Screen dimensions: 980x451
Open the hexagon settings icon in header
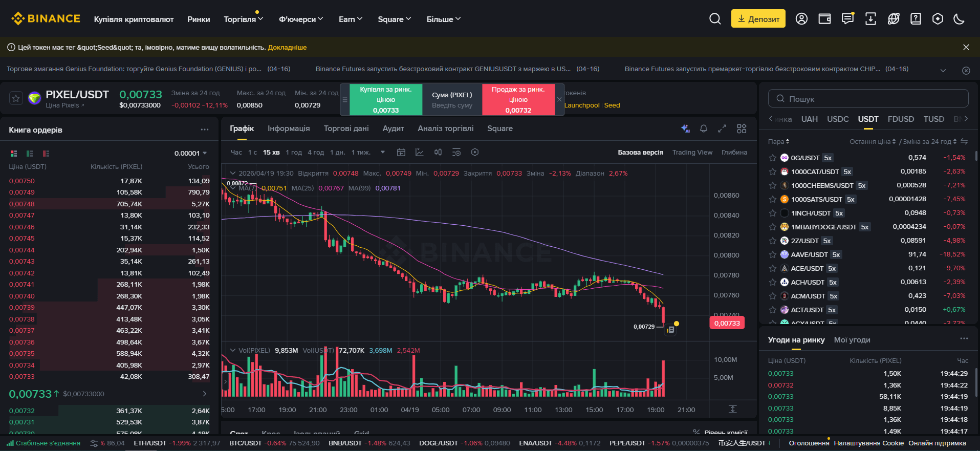coord(938,19)
